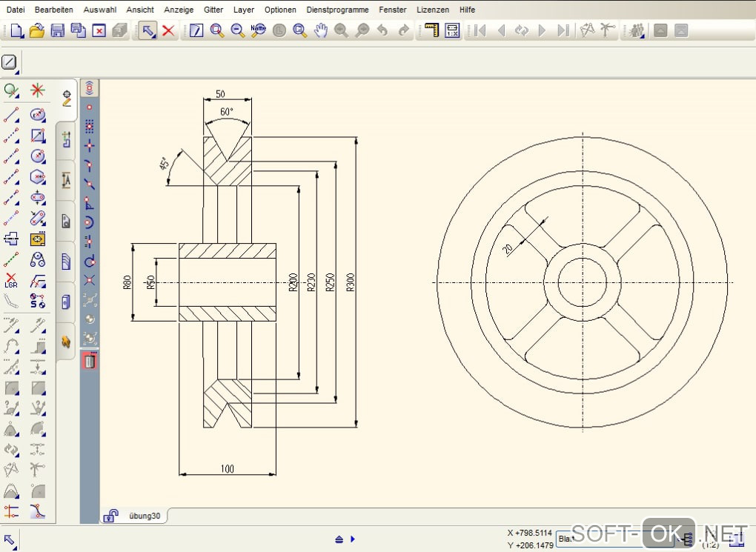
Task: Open the Datei menu
Action: click(x=16, y=10)
